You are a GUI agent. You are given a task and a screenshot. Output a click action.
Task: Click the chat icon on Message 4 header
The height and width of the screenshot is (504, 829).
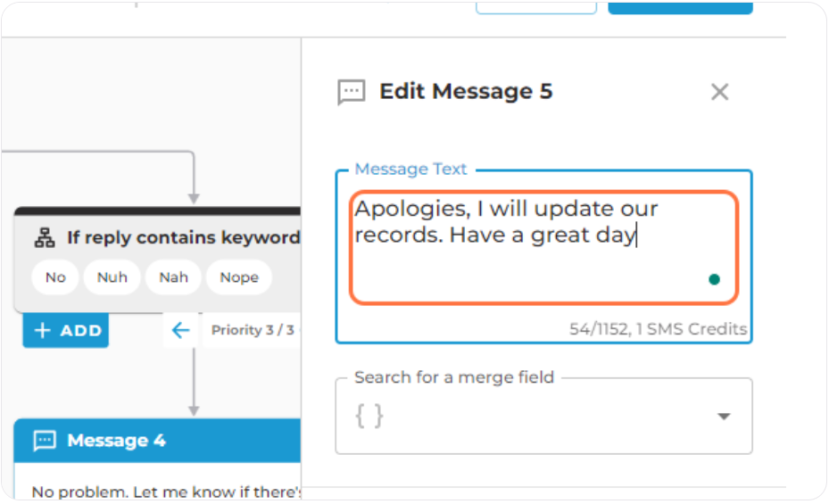click(x=45, y=440)
